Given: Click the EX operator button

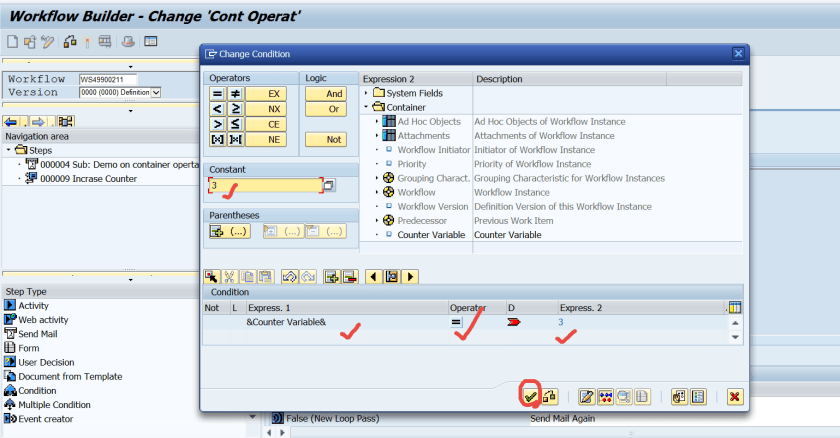Looking at the screenshot, I should pos(266,94).
